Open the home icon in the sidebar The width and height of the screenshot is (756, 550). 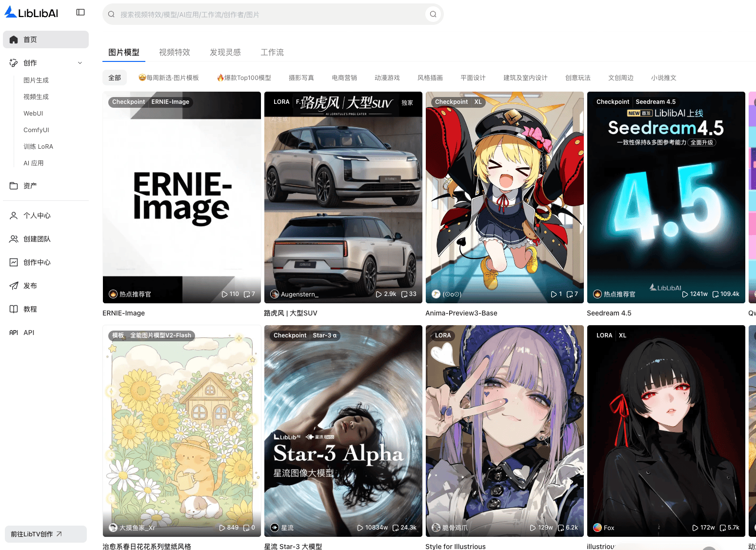pyautogui.click(x=14, y=39)
